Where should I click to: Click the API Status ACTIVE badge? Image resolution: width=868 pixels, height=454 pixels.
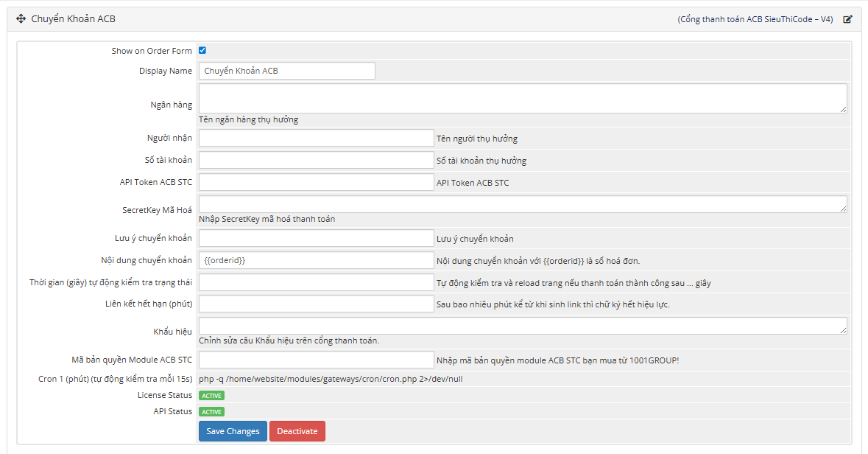(x=211, y=412)
